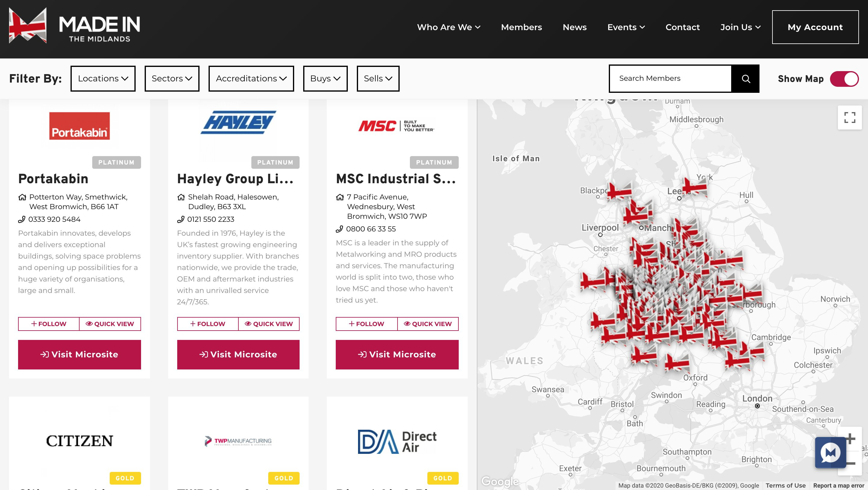The width and height of the screenshot is (868, 490).
Task: Click the Direct Air logo
Action: click(x=397, y=442)
